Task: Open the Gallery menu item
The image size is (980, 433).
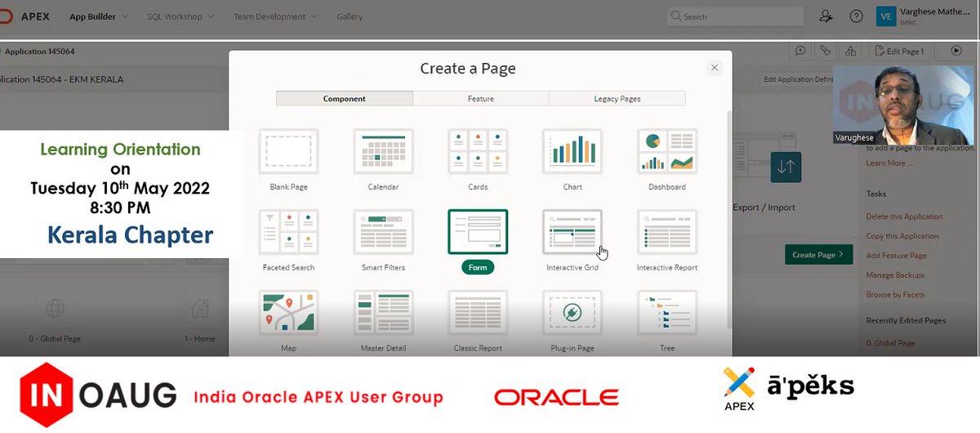Action: coord(350,16)
